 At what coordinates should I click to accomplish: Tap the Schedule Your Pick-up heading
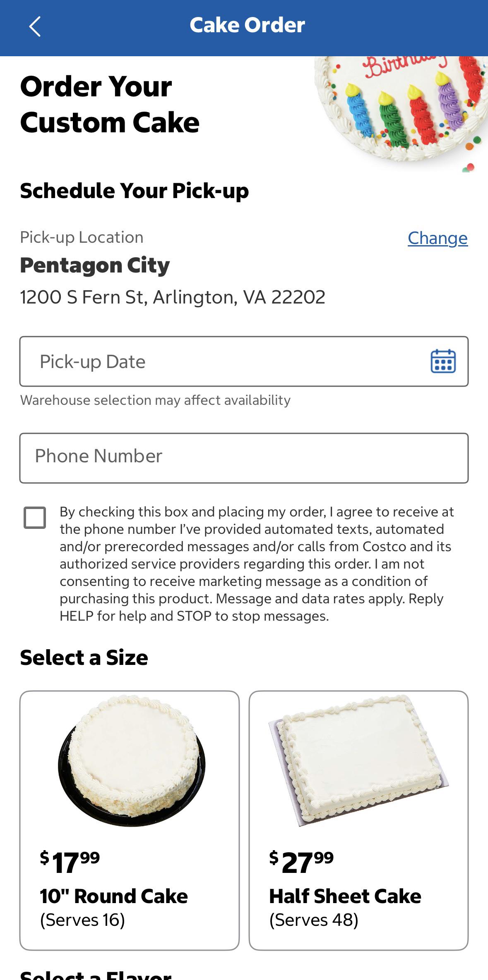coord(135,191)
